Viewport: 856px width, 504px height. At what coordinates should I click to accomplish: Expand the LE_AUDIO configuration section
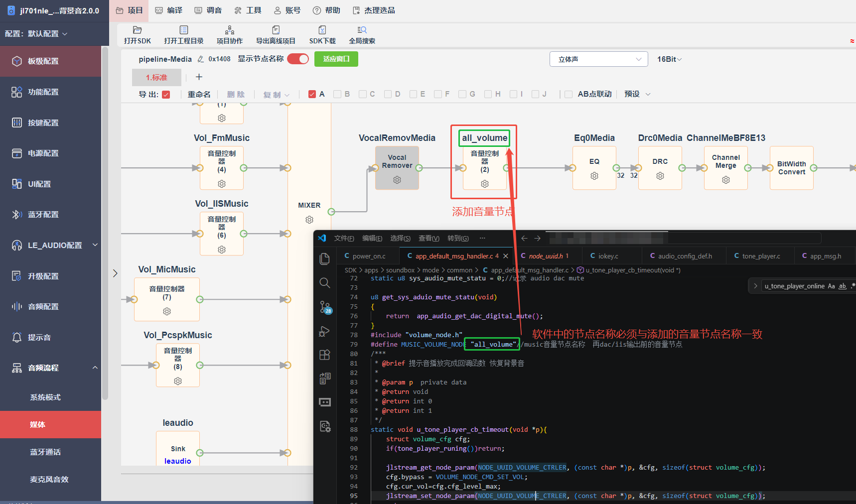coord(95,245)
